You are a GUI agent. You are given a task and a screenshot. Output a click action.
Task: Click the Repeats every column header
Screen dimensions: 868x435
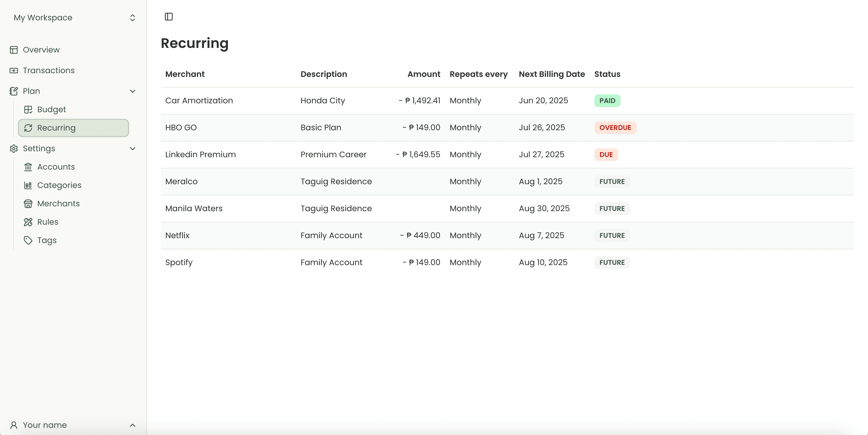point(478,74)
